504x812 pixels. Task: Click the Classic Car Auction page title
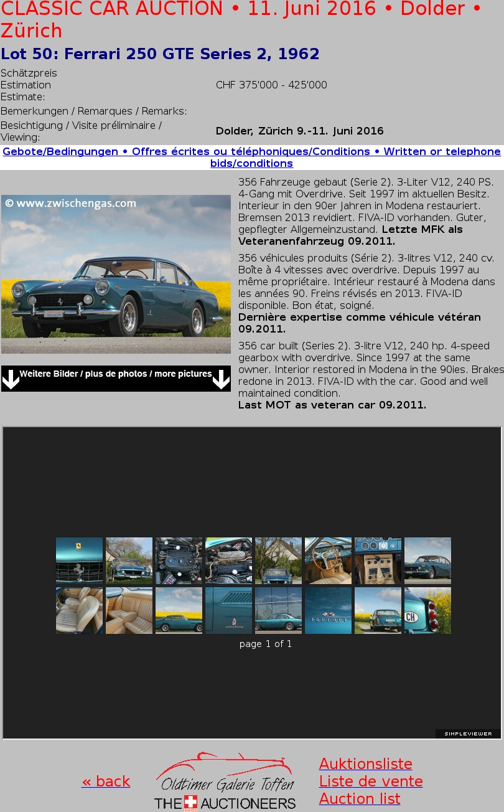[241, 19]
